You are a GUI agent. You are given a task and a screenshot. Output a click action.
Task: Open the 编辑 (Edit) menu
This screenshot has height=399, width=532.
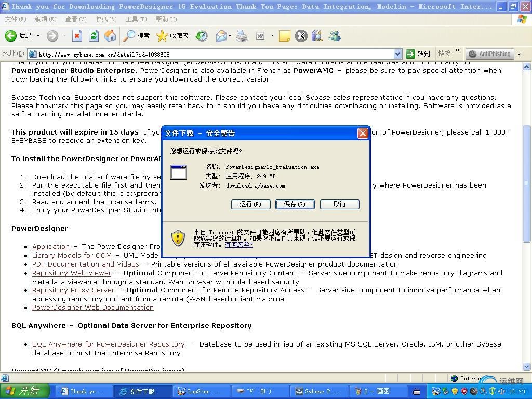coord(46,19)
